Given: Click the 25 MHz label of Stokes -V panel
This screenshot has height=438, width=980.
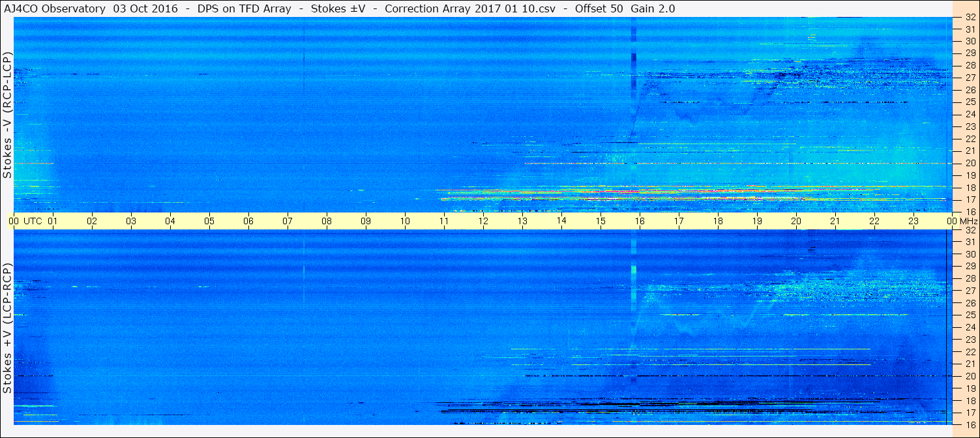Looking at the screenshot, I should 970,102.
